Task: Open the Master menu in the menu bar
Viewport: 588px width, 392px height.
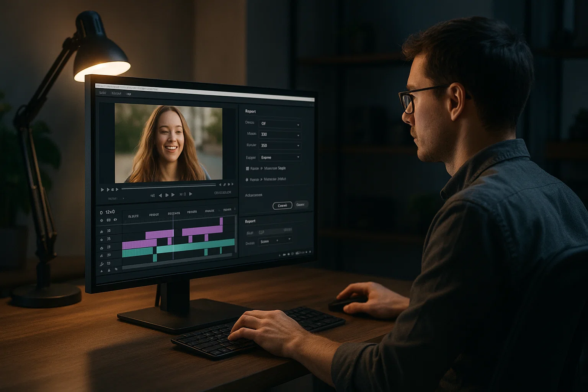Action: tap(116, 93)
